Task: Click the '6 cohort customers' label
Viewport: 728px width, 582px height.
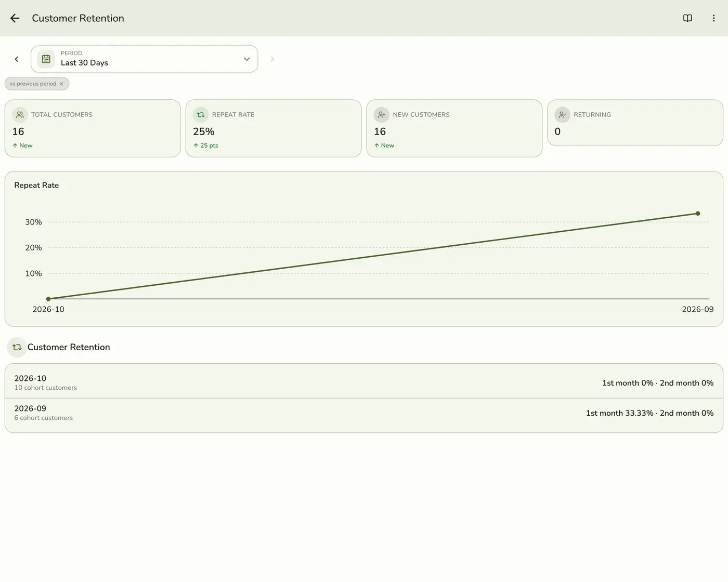Action: pos(44,418)
